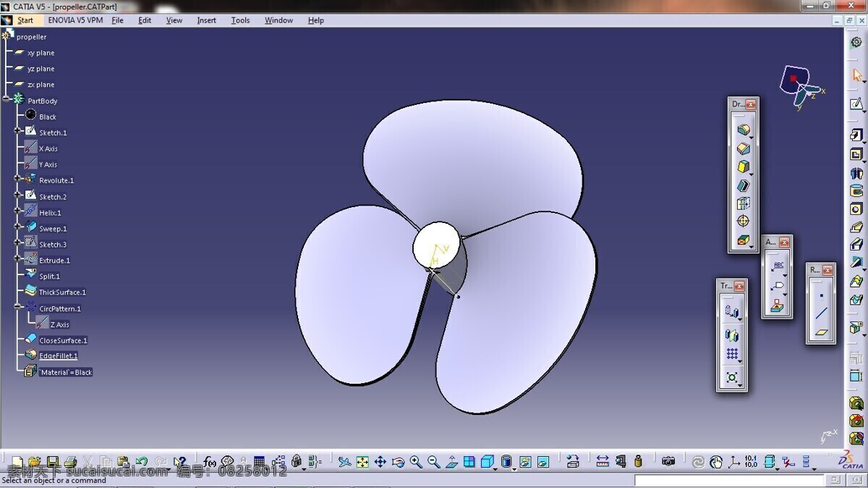This screenshot has width=868, height=488.
Task: Select the Rectangular Pattern tool
Action: (731, 355)
